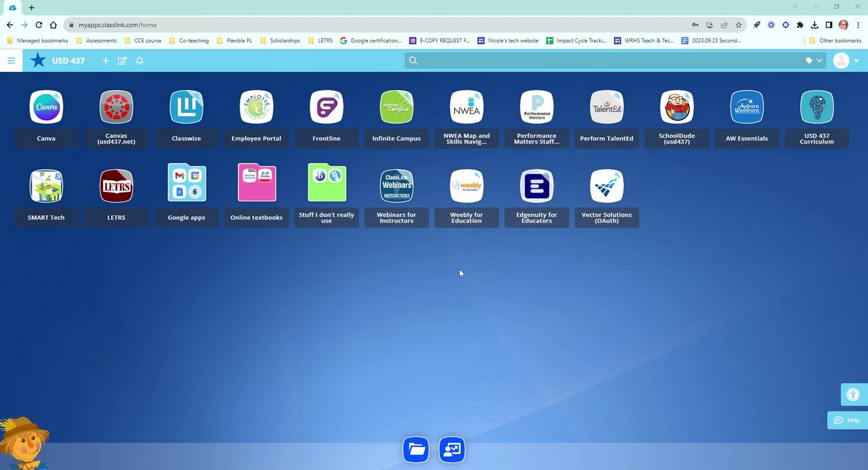Open CCE course bookmark folder

143,40
